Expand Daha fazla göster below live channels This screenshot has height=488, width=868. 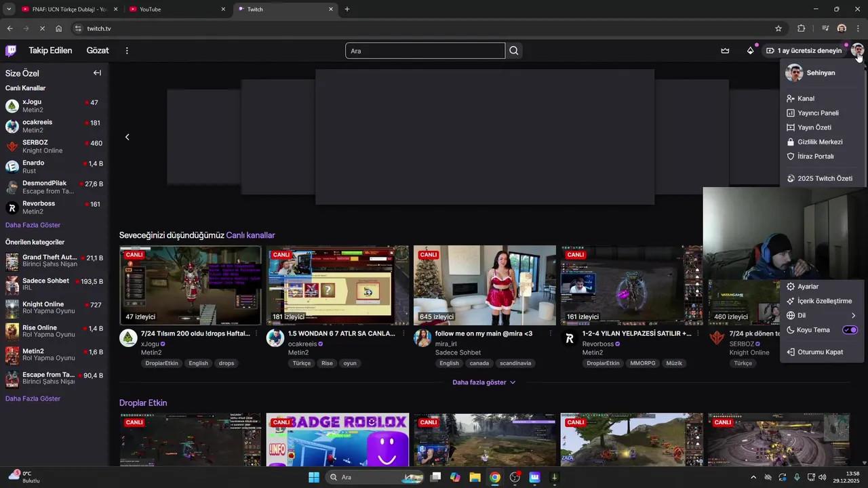pos(484,382)
